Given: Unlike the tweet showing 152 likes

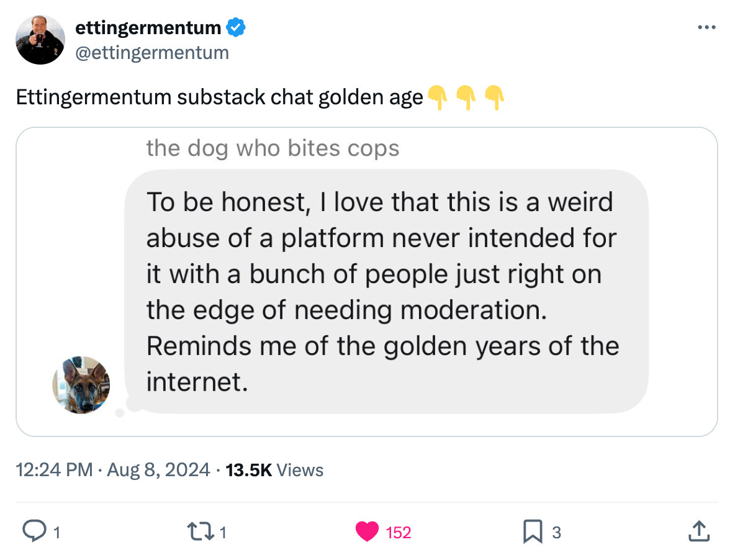Looking at the screenshot, I should coord(369,531).
